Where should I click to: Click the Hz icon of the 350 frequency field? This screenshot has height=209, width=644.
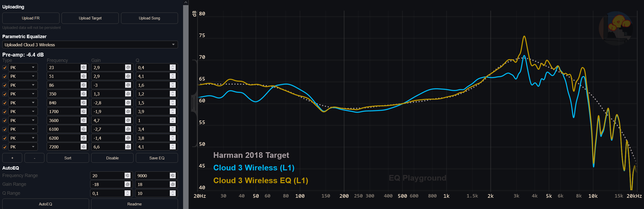(x=84, y=94)
